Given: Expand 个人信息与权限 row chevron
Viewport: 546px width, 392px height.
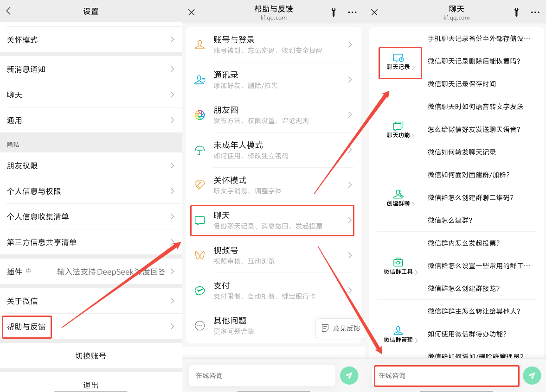Looking at the screenshot, I should pyautogui.click(x=173, y=191).
